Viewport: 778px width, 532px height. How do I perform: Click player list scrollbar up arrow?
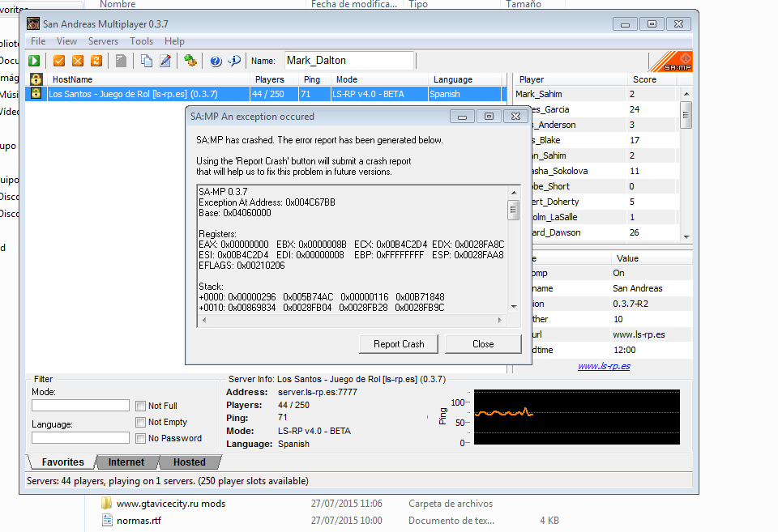pos(686,94)
